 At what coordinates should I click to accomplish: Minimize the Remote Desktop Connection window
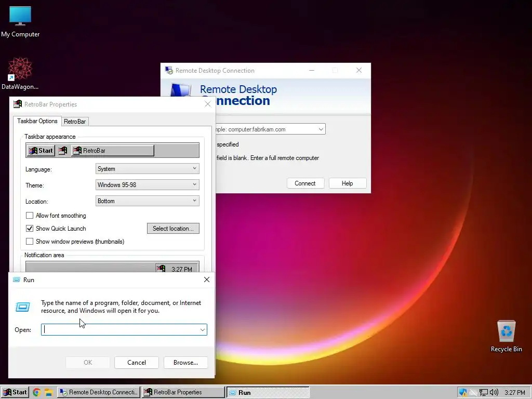point(312,70)
